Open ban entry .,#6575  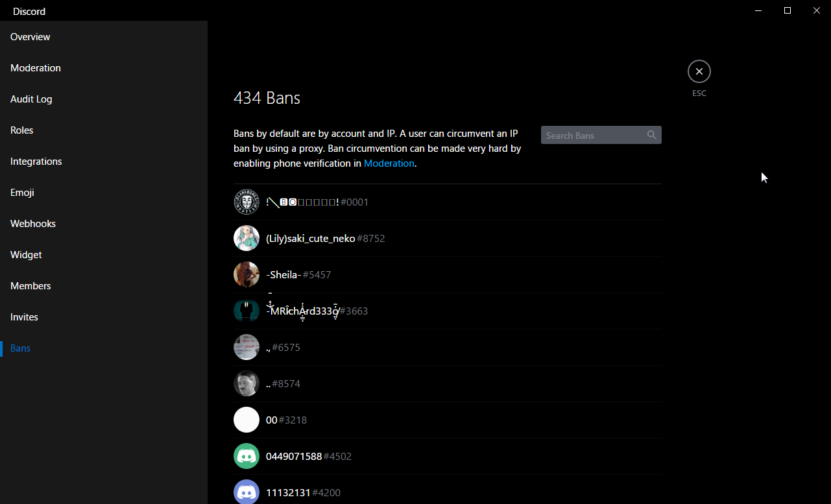pos(448,348)
